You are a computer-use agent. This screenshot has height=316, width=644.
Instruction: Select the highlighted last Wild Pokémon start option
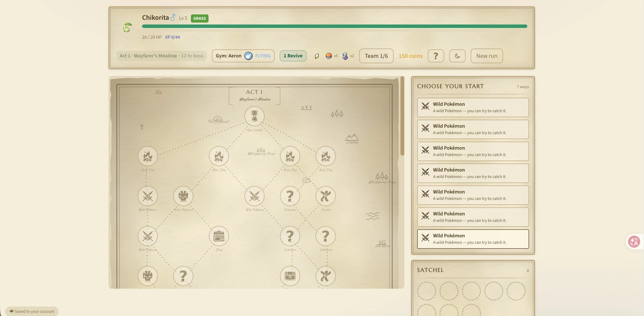473,239
